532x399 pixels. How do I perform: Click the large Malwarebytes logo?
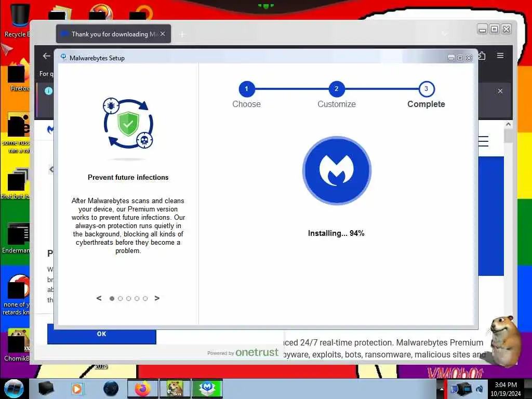coord(337,170)
